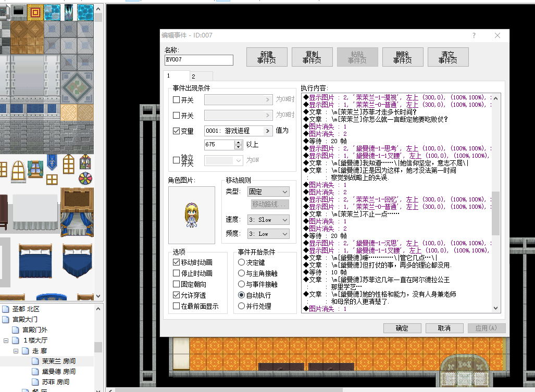Choose the arched window tile

(x=18, y=170)
